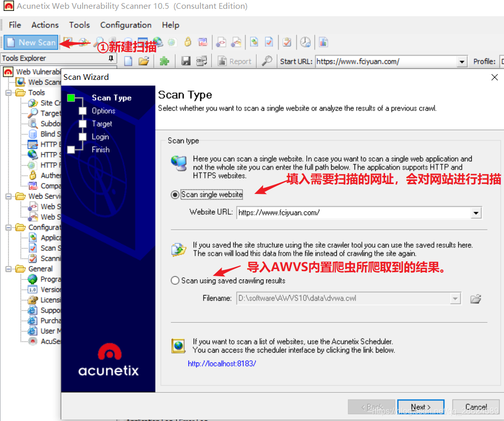504x421 pixels.
Task: Click the browse folder icon beside Filename
Action: (x=475, y=299)
